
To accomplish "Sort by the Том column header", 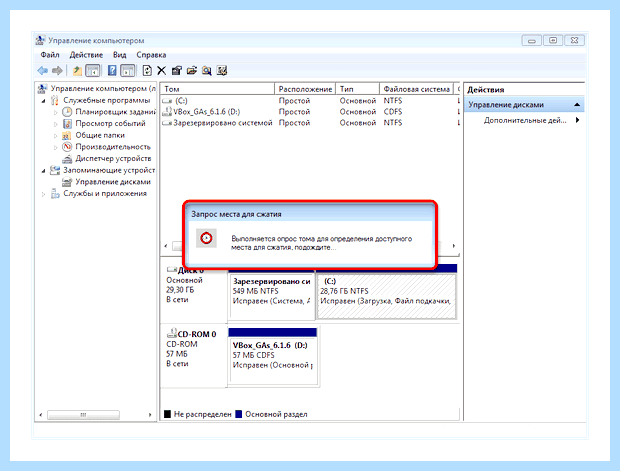I will click(x=217, y=89).
